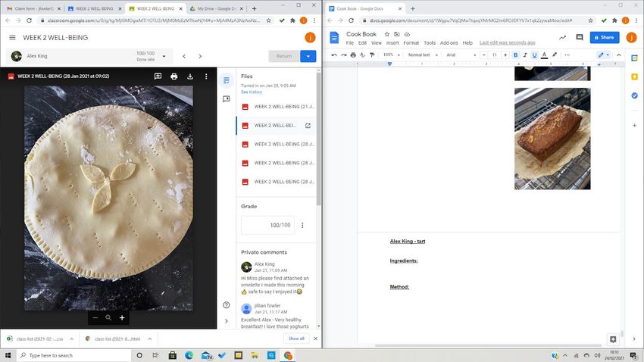Undo last action in Docs toolbar

coord(334,55)
